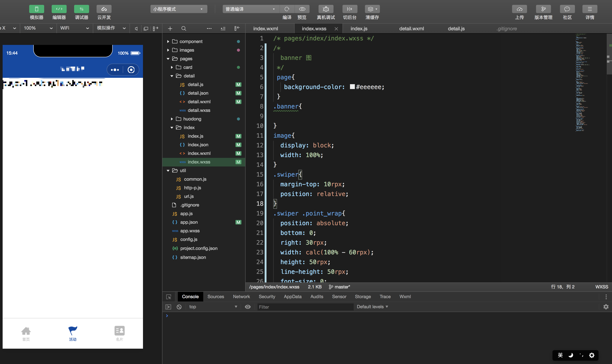Toggle the editor (编辑器) panel

click(59, 9)
